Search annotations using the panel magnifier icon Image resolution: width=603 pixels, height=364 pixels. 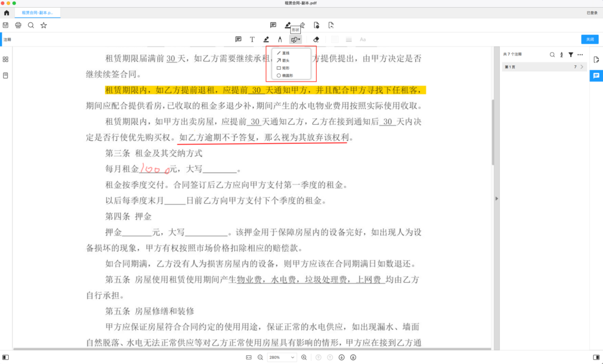pyautogui.click(x=552, y=54)
